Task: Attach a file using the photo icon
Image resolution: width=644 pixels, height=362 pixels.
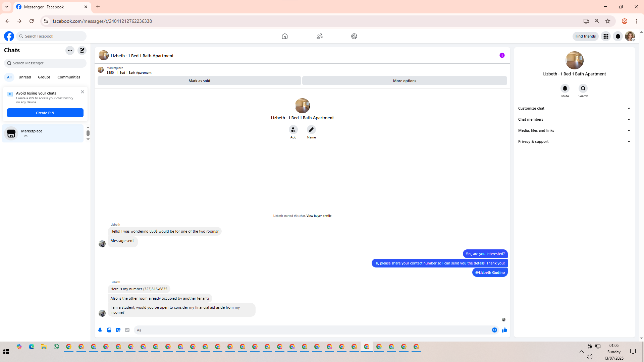Action: click(109, 330)
